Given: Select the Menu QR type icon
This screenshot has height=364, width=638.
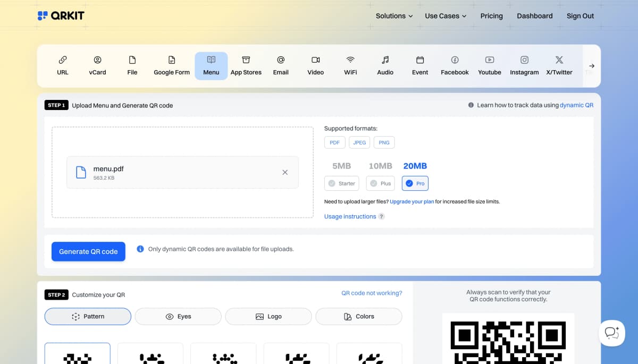Looking at the screenshot, I should (x=211, y=60).
